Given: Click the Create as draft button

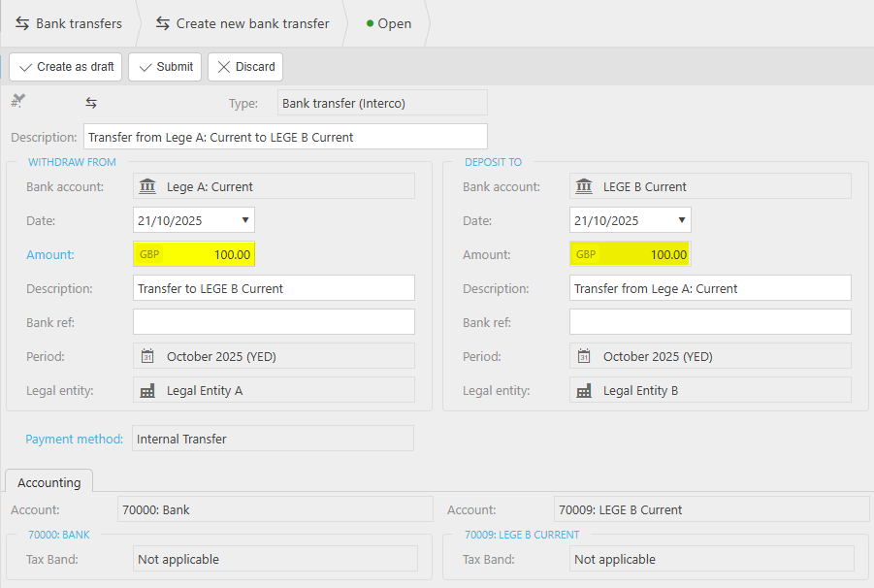Looking at the screenshot, I should pos(66,67).
